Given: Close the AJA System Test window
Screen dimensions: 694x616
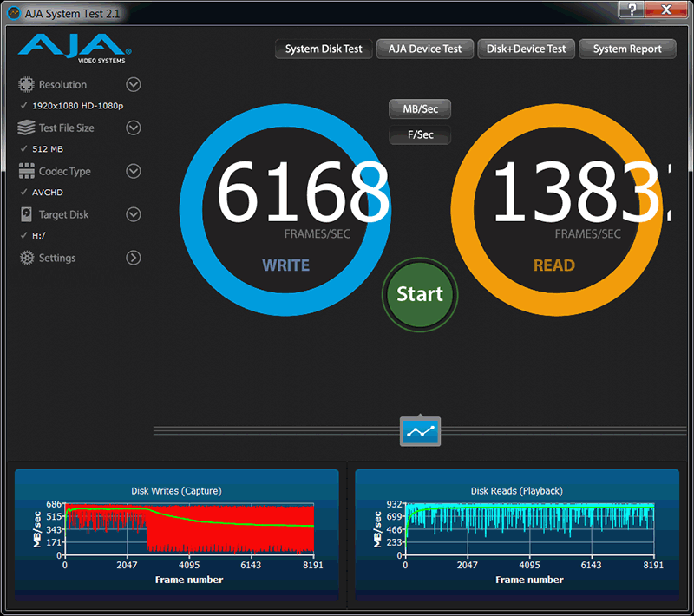Looking at the screenshot, I should [666, 9].
